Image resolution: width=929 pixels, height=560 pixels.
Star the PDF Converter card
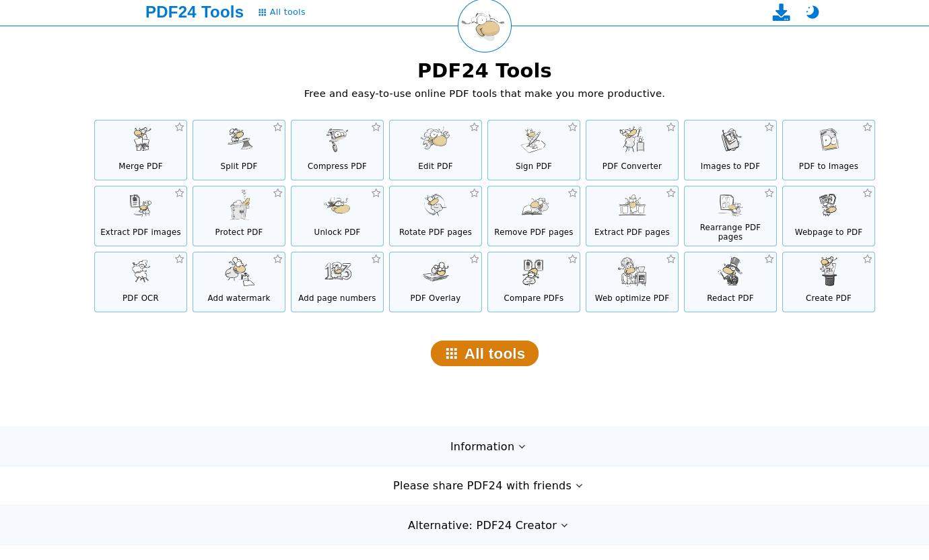(x=670, y=127)
